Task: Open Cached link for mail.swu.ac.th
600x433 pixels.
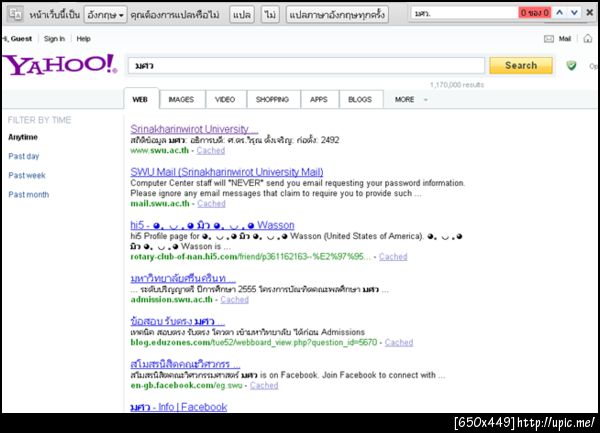Action: coord(211,203)
